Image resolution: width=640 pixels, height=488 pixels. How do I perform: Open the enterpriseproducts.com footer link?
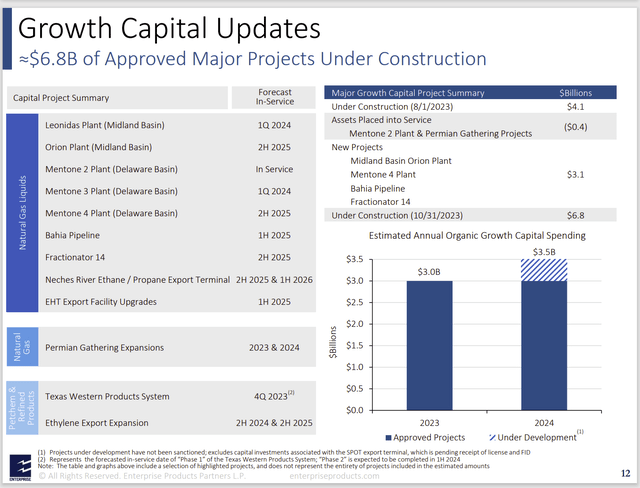334,476
